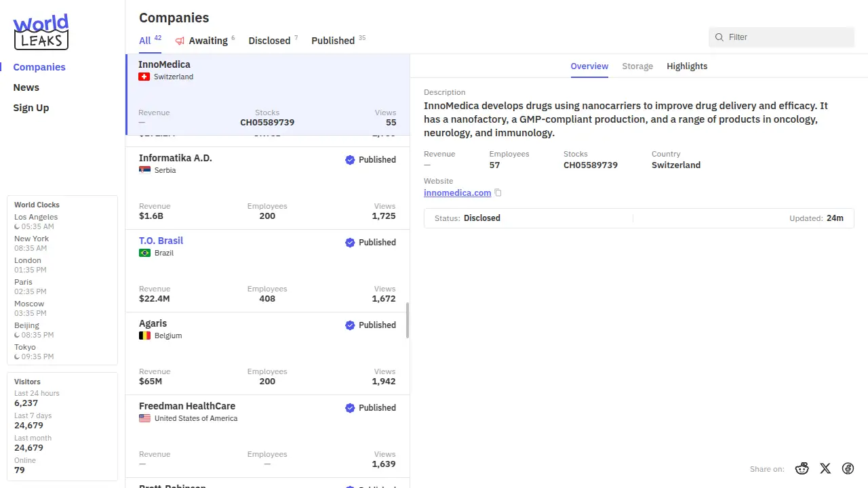Go to News in the sidebar
Viewport: 868px width, 488px height.
coord(26,87)
